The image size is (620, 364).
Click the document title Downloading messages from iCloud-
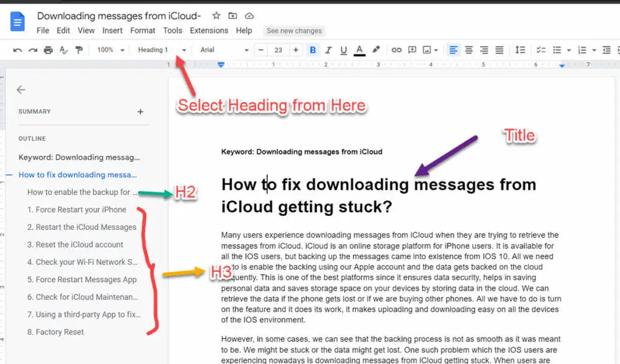(x=119, y=16)
